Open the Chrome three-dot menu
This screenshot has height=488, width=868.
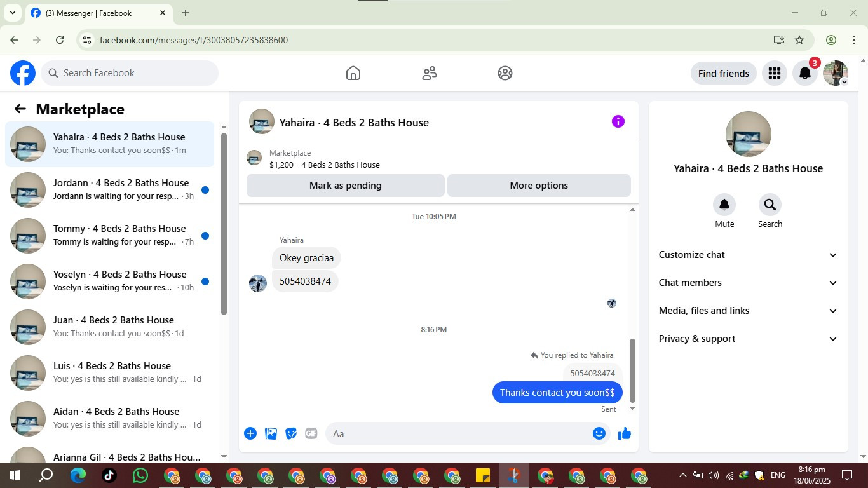tap(854, 40)
